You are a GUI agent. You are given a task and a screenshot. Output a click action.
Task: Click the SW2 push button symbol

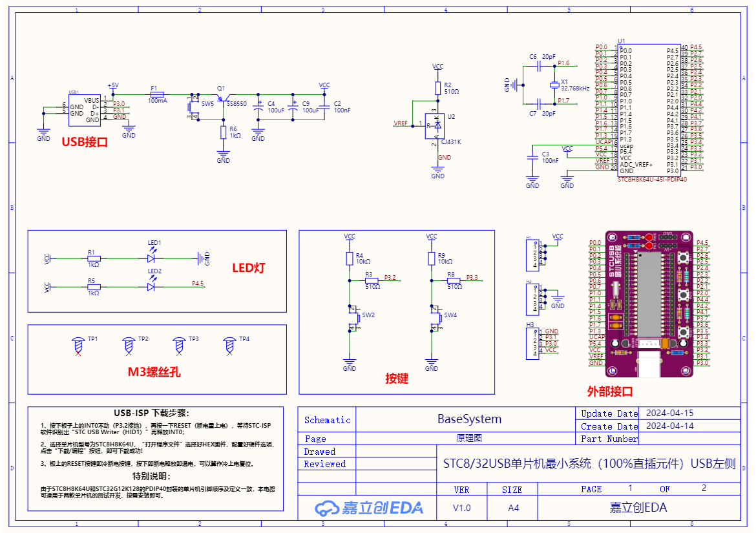click(x=354, y=318)
